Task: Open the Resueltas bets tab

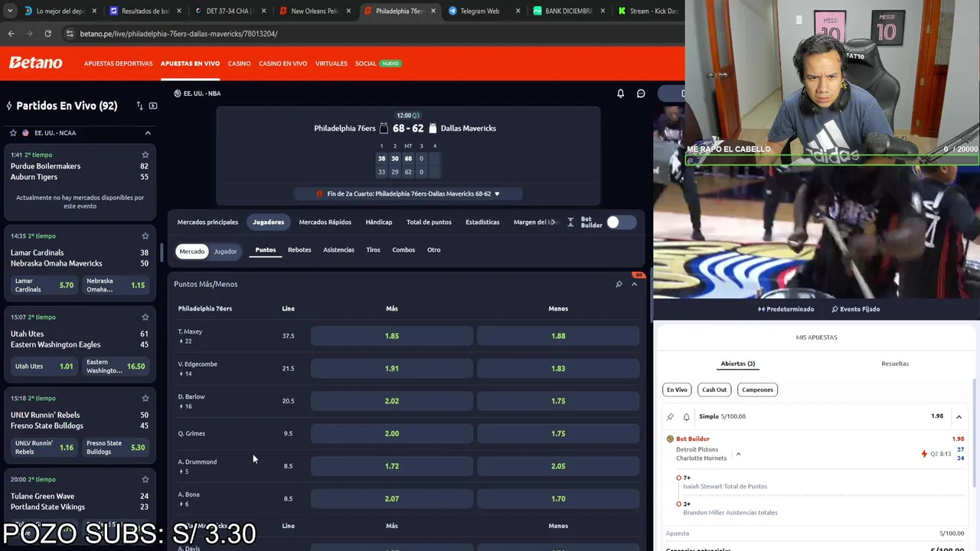Action: click(x=894, y=364)
